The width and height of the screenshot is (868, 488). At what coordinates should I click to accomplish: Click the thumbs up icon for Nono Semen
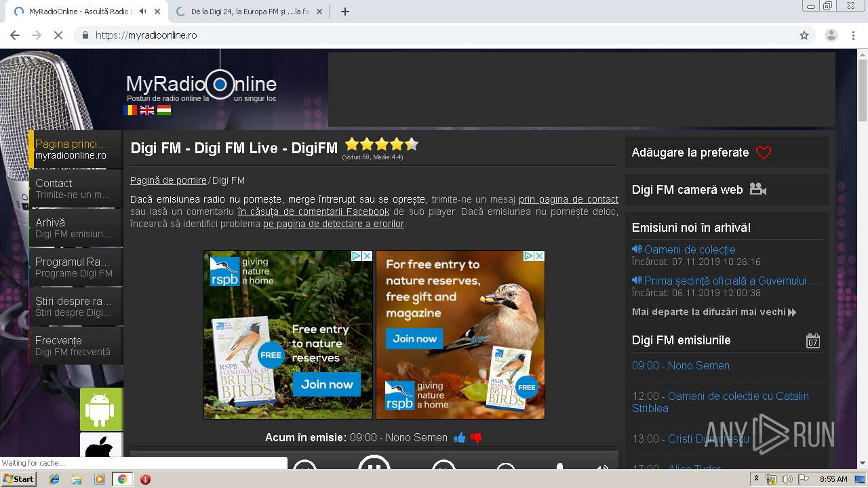(460, 438)
